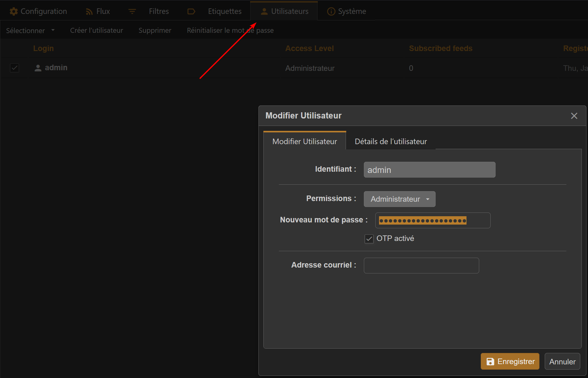Select the Modifier Utilisateur tab

pyautogui.click(x=305, y=141)
